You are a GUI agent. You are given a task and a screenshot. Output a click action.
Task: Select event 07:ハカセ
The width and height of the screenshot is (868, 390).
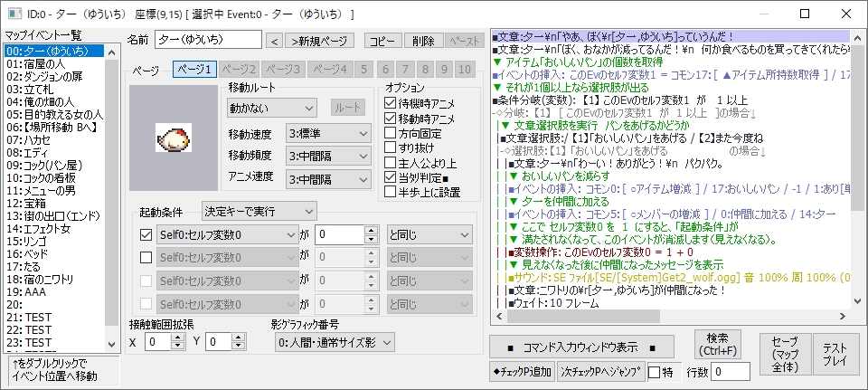coord(54,139)
